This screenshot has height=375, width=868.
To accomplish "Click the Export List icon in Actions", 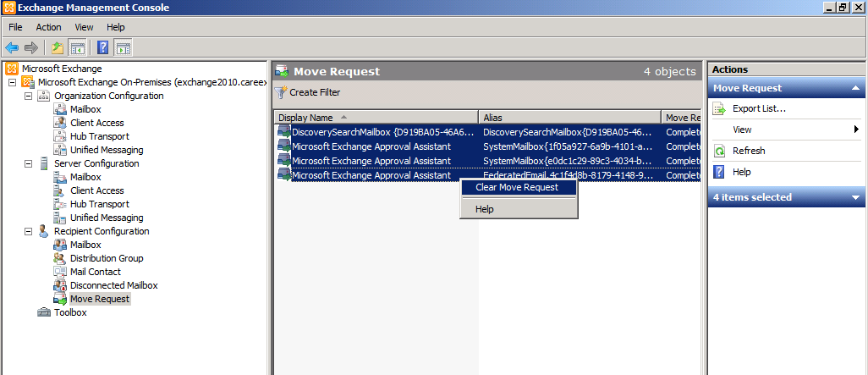I will (x=719, y=108).
